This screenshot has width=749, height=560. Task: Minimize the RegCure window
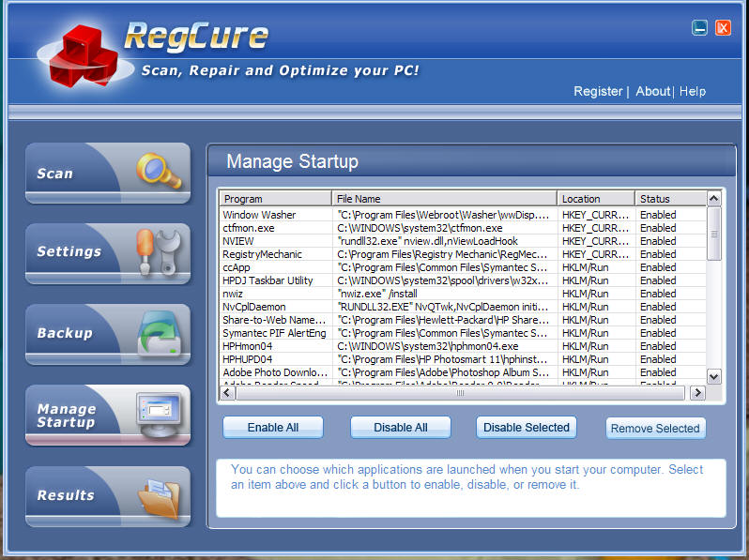tap(700, 28)
